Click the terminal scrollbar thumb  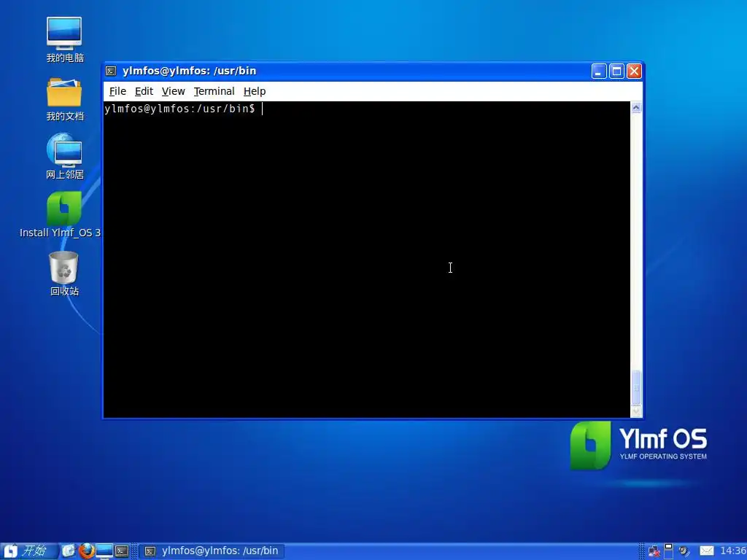[x=636, y=387]
